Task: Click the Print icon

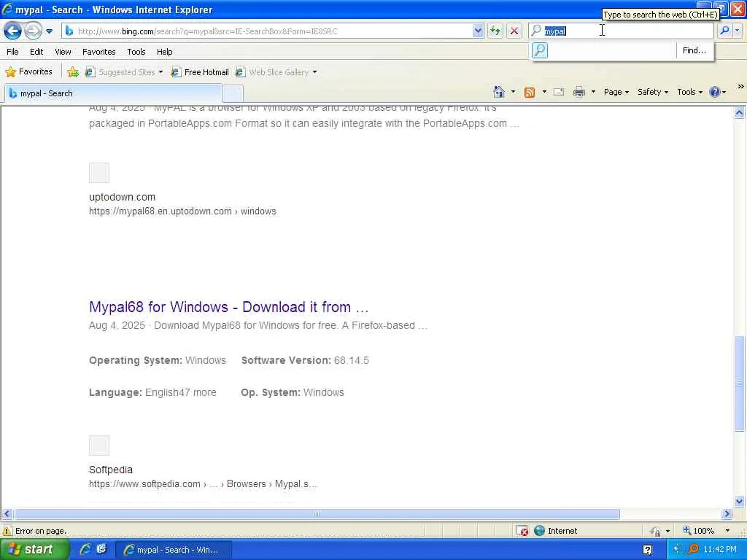Action: coord(578,92)
